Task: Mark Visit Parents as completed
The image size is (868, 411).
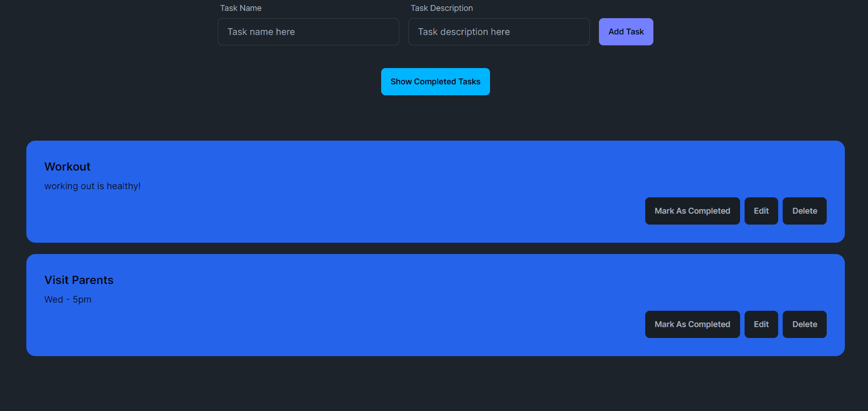Action: tap(692, 324)
